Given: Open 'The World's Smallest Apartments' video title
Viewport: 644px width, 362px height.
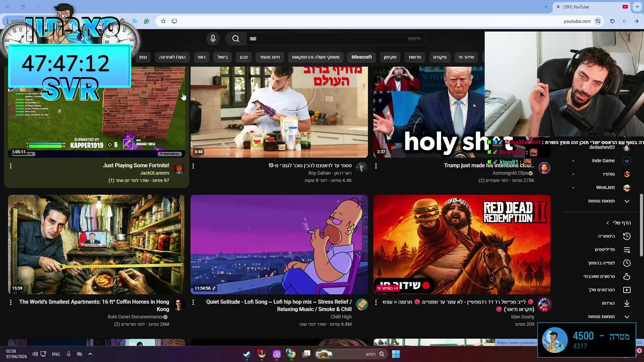Looking at the screenshot, I should pyautogui.click(x=94, y=306).
